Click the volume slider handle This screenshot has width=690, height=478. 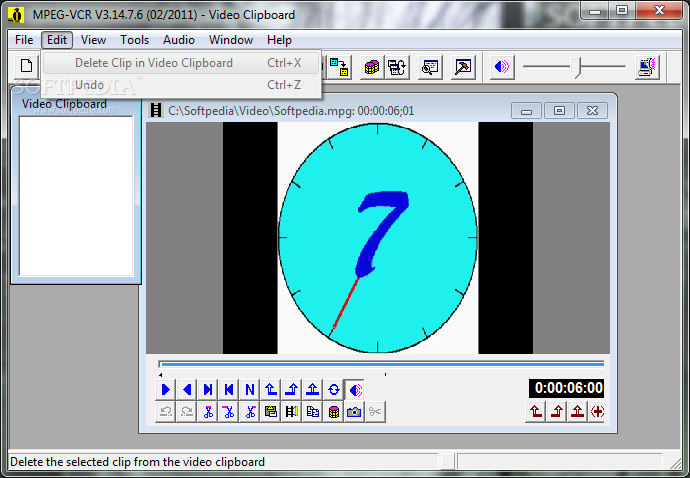(578, 67)
